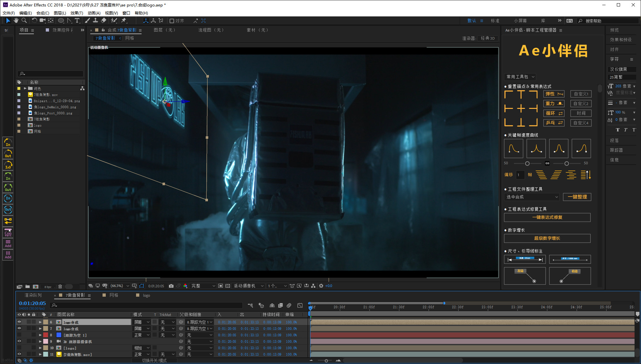The height and width of the screenshot is (364, 641).
Task: Click the toggle mask and shape path visibility icon
Action: point(142,286)
